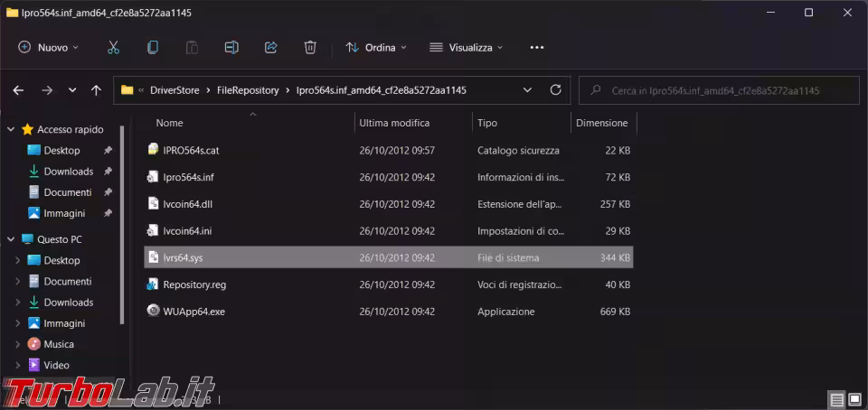The width and height of the screenshot is (868, 410).
Task: Collapse the Accesso rapido section
Action: (11, 129)
